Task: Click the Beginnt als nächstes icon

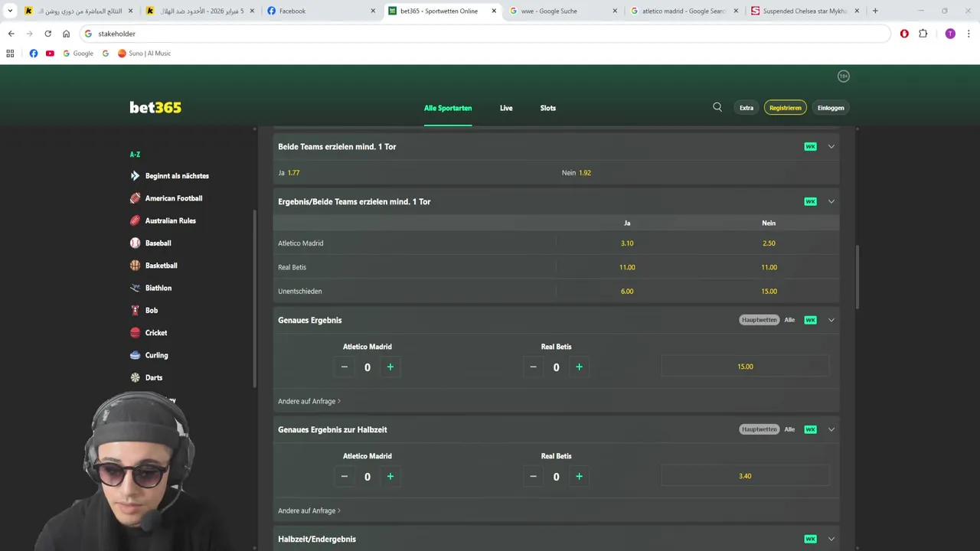Action: point(136,175)
